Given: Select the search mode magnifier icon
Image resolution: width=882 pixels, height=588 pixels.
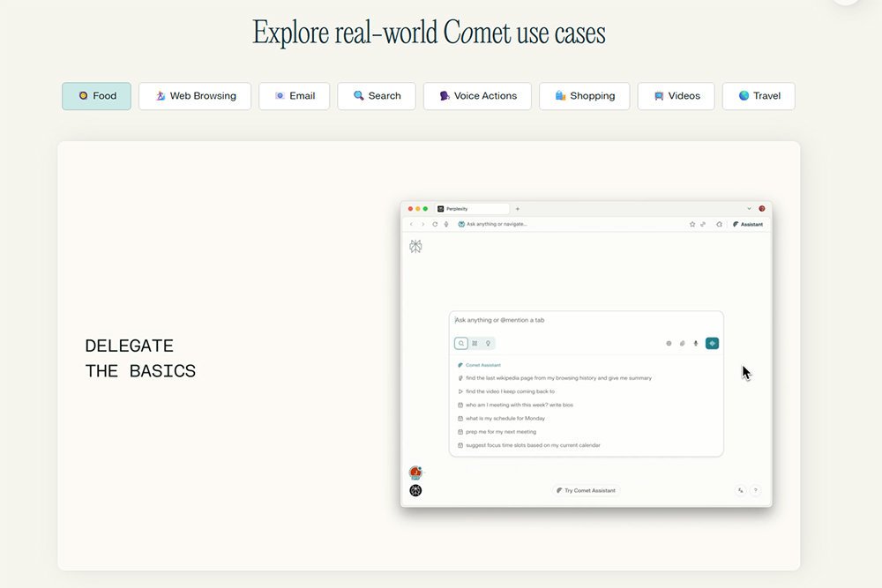Looking at the screenshot, I should [x=461, y=343].
